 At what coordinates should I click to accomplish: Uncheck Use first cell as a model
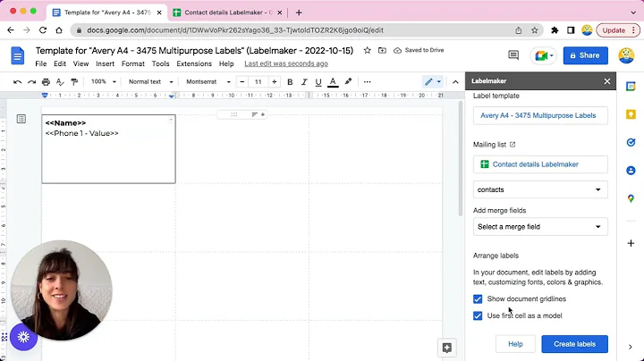pyautogui.click(x=478, y=316)
